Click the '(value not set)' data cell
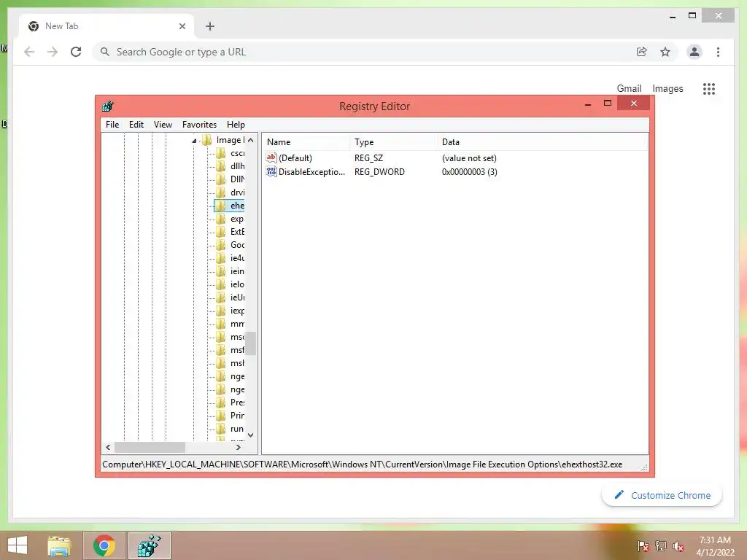747x560 pixels. click(469, 158)
